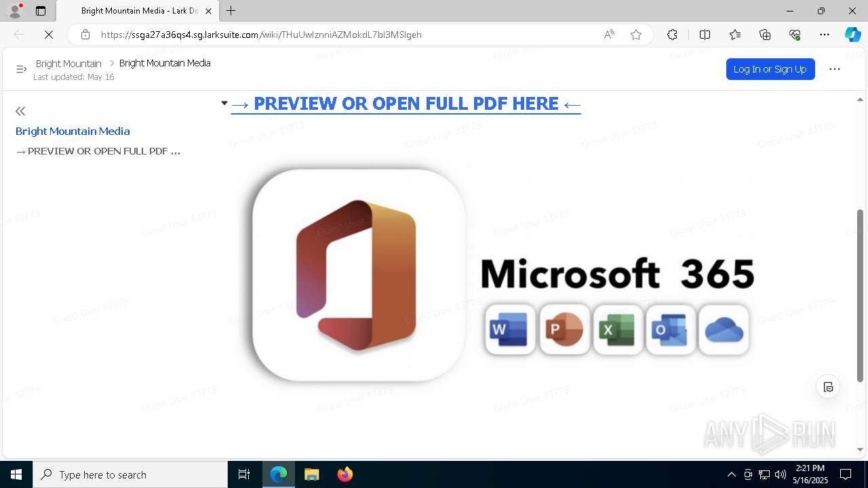This screenshot has width=868, height=488.
Task: Activate Read aloud icon in address bar
Action: tap(609, 35)
